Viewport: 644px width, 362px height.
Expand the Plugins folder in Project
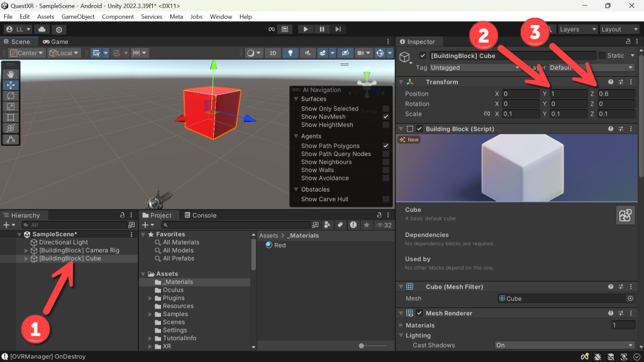pyautogui.click(x=150, y=298)
